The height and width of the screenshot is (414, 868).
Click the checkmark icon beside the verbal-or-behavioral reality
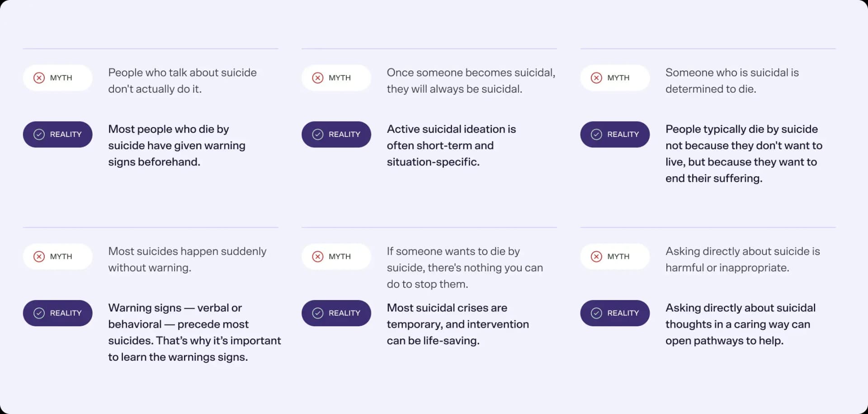coord(39,313)
